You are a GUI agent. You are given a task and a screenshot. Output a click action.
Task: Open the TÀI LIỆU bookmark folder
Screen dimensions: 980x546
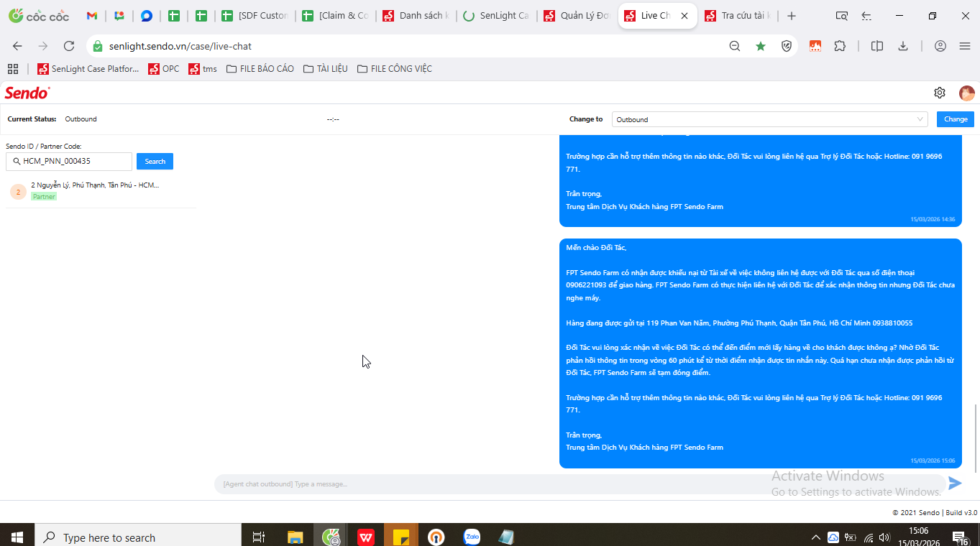pos(326,69)
